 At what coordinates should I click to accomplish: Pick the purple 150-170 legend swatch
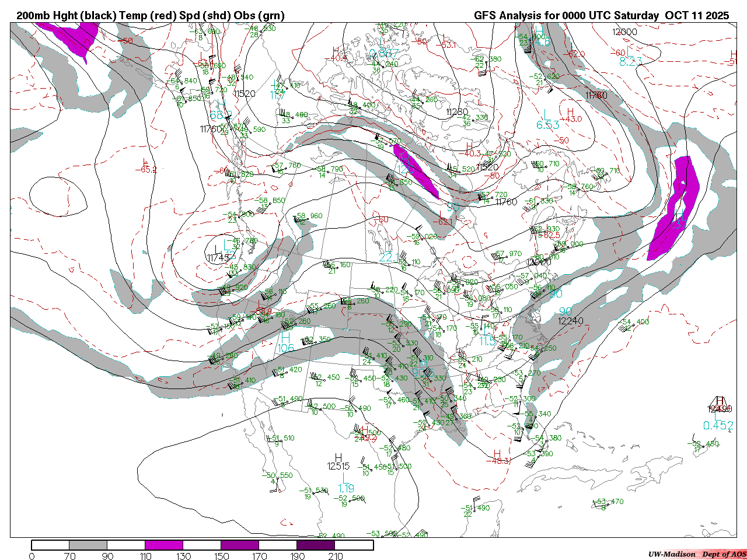pyautogui.click(x=240, y=545)
